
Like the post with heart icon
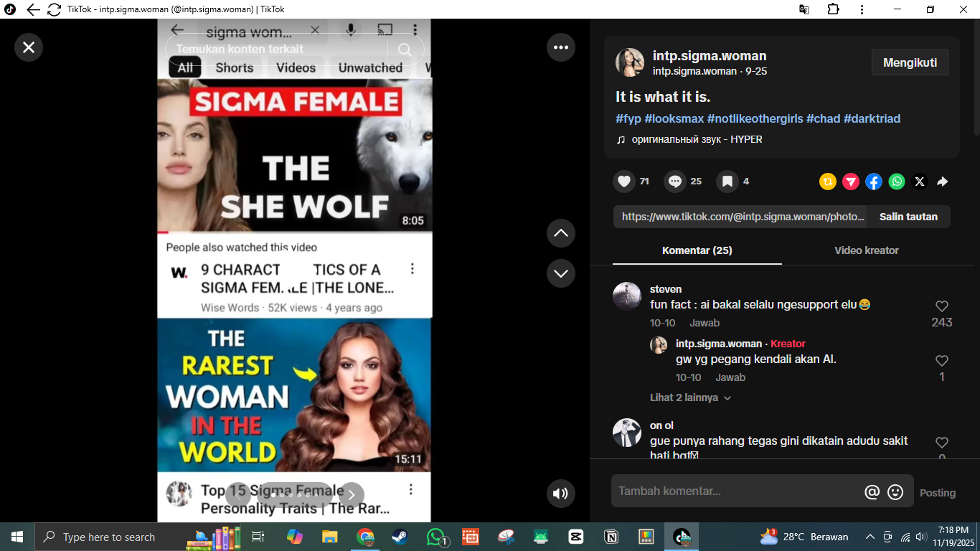[624, 182]
